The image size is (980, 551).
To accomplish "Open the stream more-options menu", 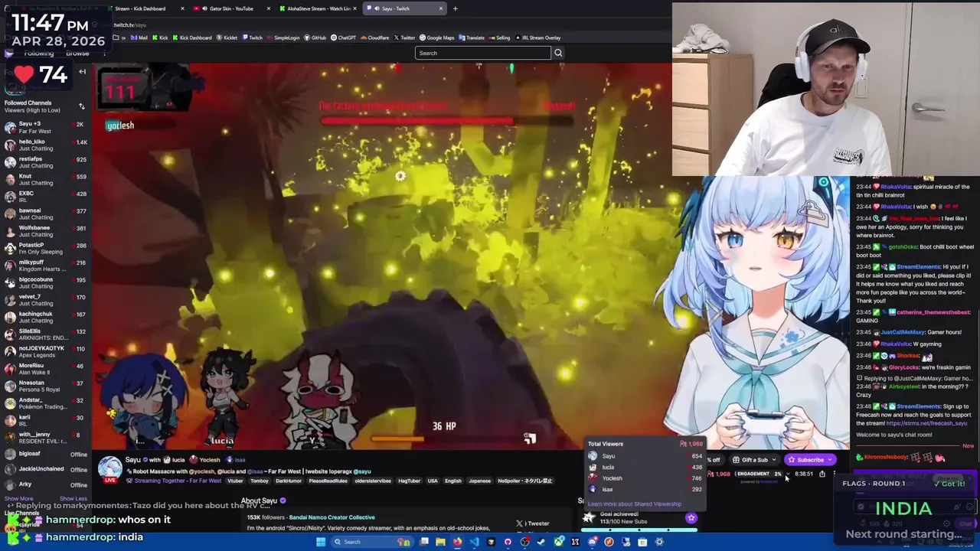I will click(834, 474).
